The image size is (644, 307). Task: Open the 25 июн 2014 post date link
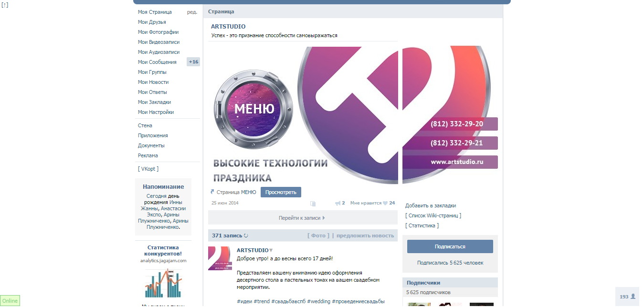point(225,203)
